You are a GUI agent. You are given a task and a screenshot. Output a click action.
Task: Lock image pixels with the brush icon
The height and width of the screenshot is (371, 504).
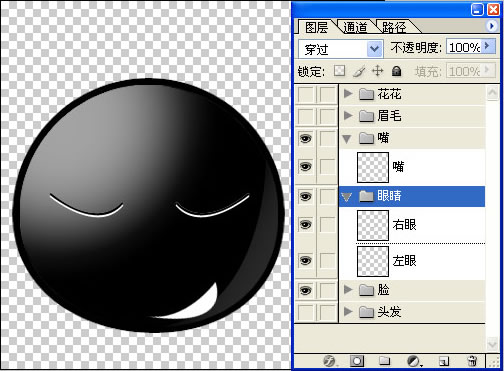coord(359,71)
